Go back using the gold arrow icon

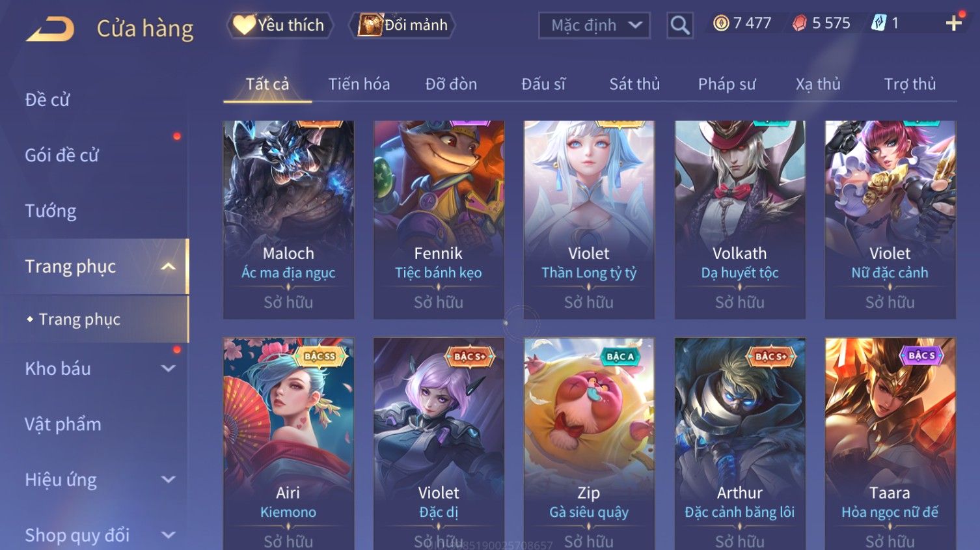(x=50, y=29)
